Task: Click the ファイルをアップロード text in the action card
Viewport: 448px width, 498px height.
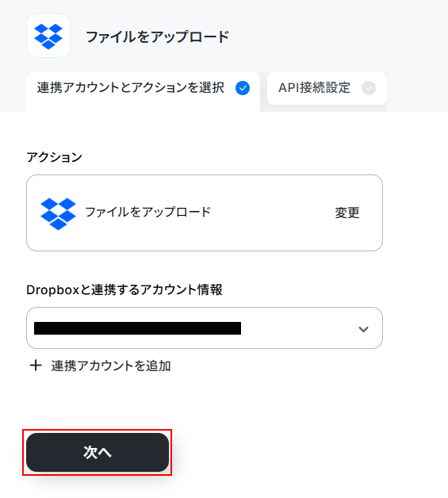Action: tap(148, 212)
